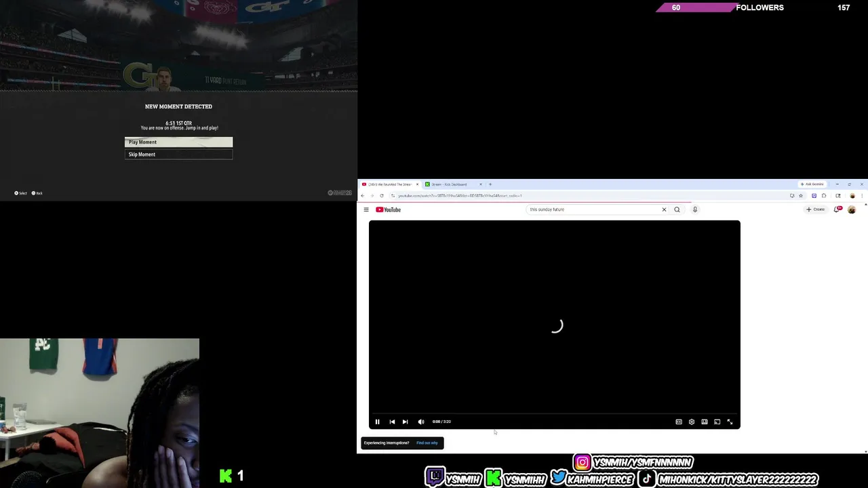This screenshot has width=868, height=488.
Task: Select Play Moment in the game
Action: (178, 142)
